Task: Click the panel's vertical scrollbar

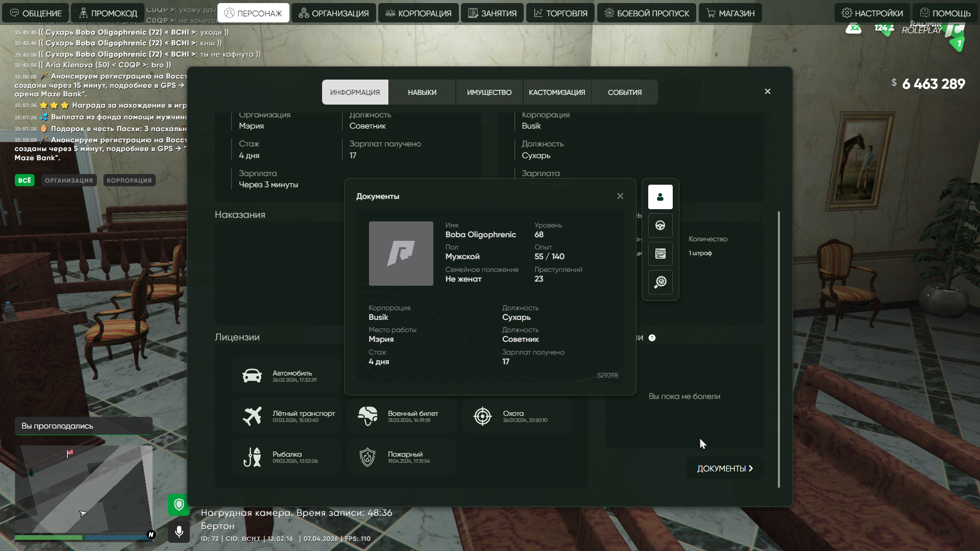Action: point(778,349)
